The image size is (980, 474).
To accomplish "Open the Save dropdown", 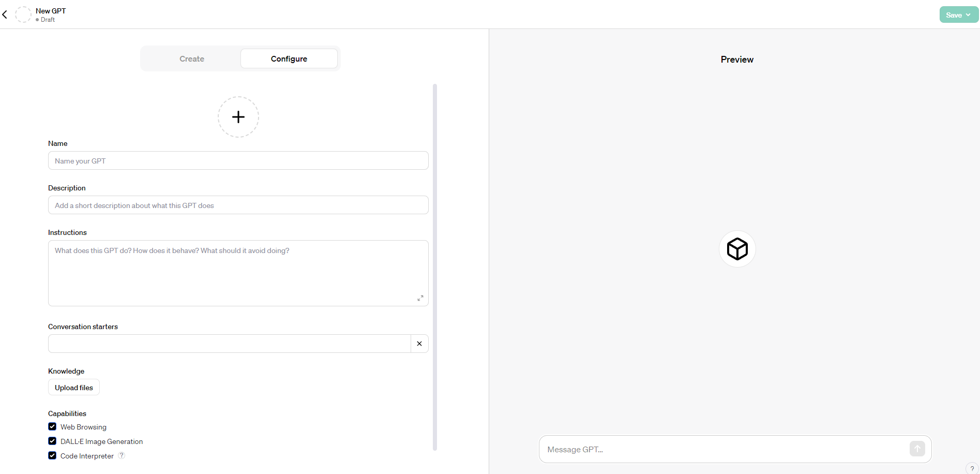I will [958, 15].
